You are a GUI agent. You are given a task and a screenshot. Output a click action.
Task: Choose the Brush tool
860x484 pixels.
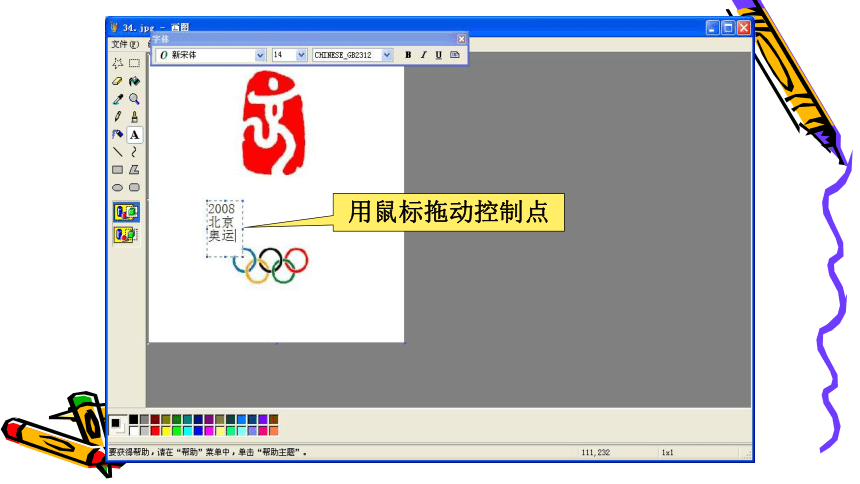pos(134,116)
